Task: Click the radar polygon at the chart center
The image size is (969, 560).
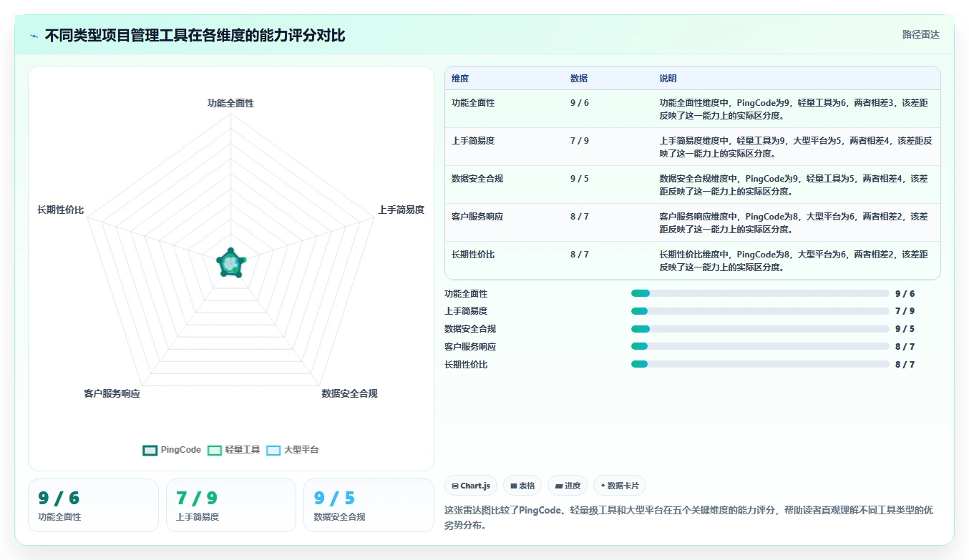Action: click(x=230, y=263)
